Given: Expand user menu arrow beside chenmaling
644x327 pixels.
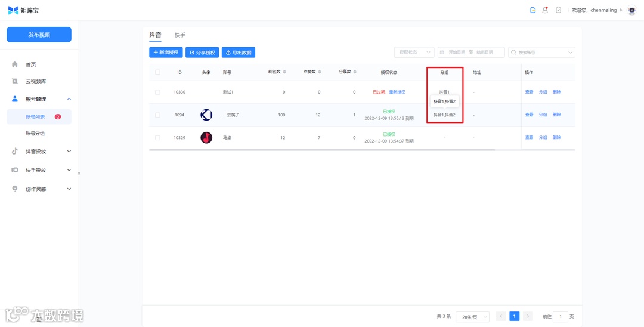Looking at the screenshot, I should click(x=621, y=10).
